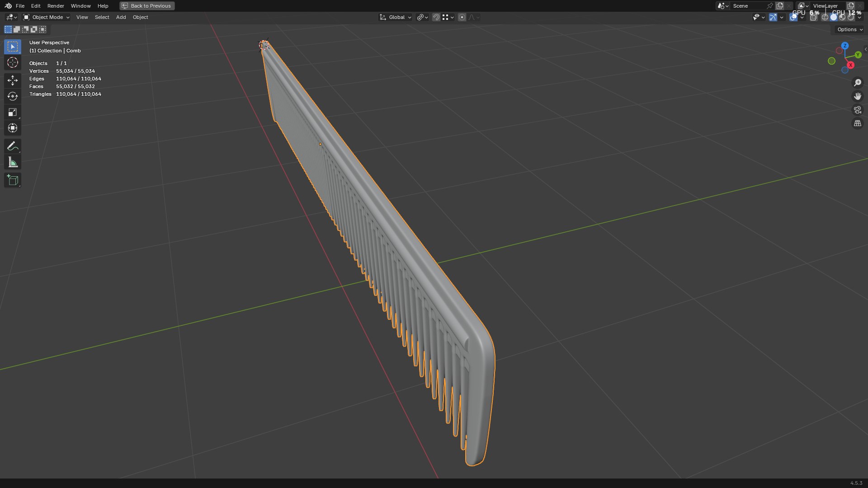Image resolution: width=868 pixels, height=488 pixels.
Task: Open the Global transform orientation dropdown
Action: coord(395,17)
